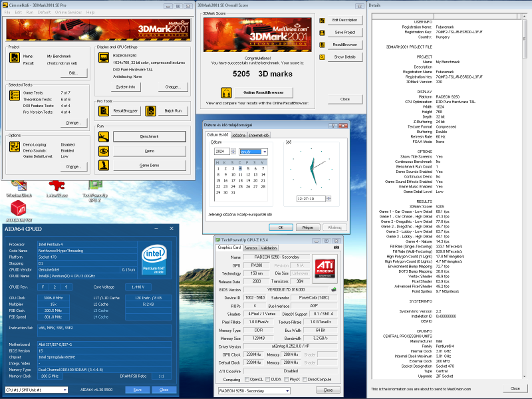Click the Demo eye icon
Screen dimensions: 532x399
[x=104, y=151]
